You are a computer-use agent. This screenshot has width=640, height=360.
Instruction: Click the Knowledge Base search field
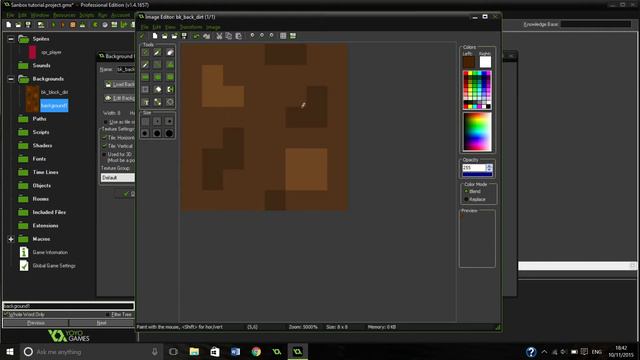(596, 24)
